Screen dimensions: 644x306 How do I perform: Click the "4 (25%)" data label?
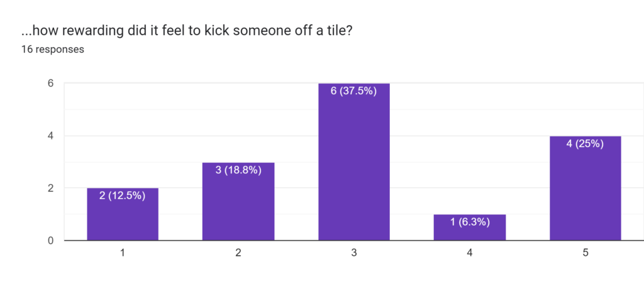tap(585, 143)
